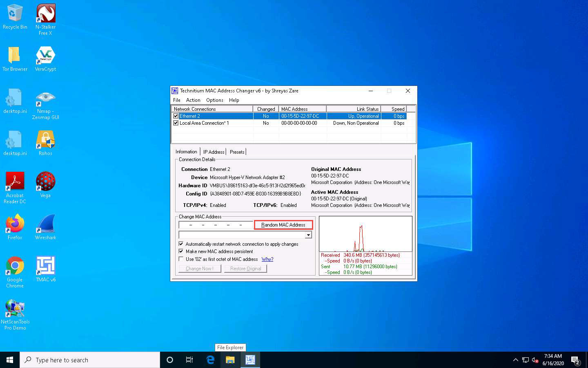The height and width of the screenshot is (368, 588).
Task: Open the Recycle Bin desktop icon
Action: 15,17
